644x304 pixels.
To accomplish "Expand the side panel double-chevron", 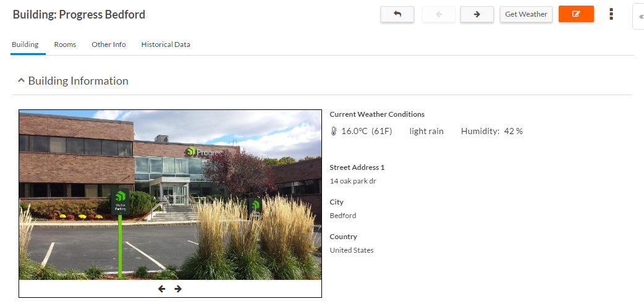I will pos(640,17).
